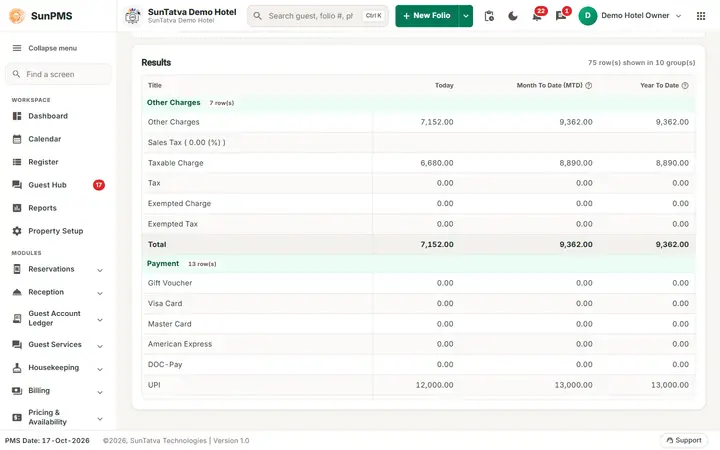Click the UPI row label
This screenshot has height=450, width=720.
(x=154, y=385)
